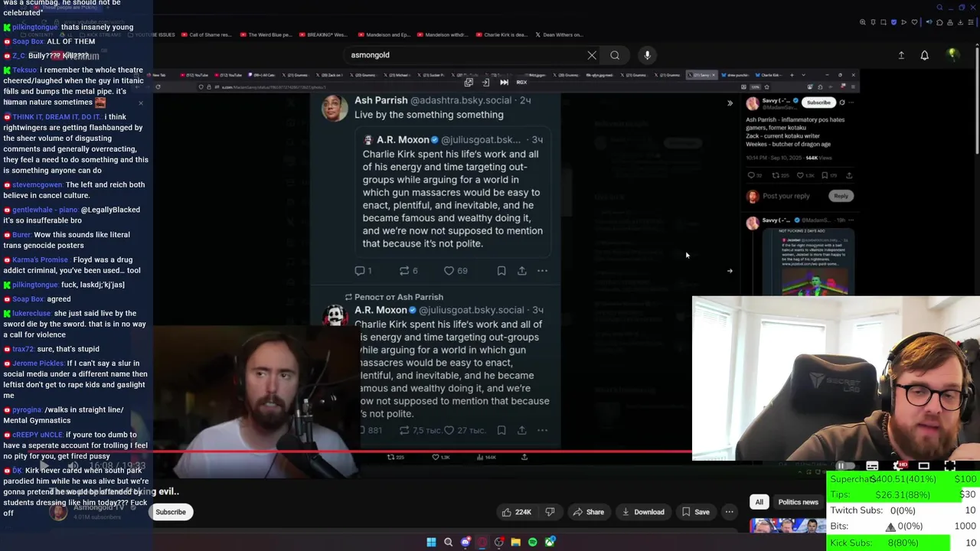Open The Weird Blue bookmark
The height and width of the screenshot is (551, 980).
(x=266, y=34)
